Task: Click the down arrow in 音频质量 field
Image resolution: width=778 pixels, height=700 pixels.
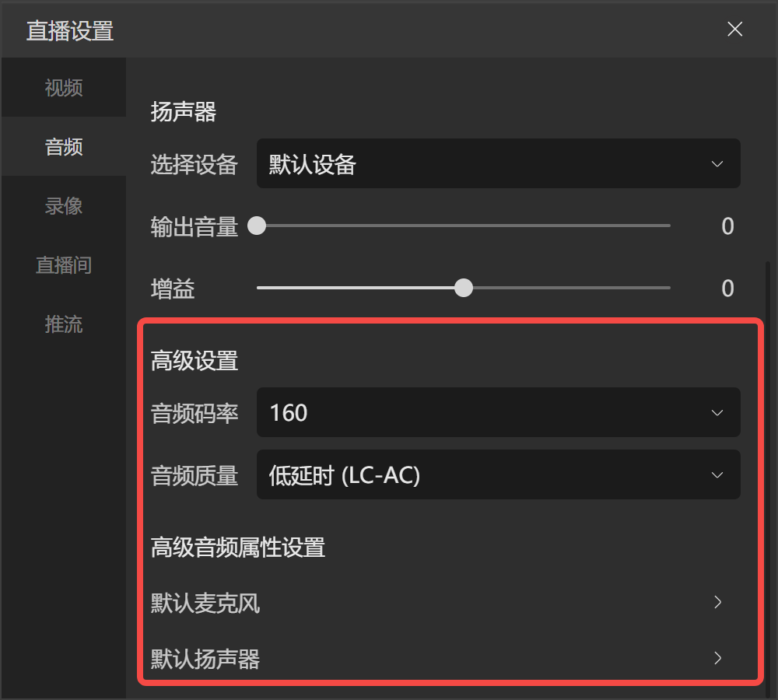Action: 717,474
